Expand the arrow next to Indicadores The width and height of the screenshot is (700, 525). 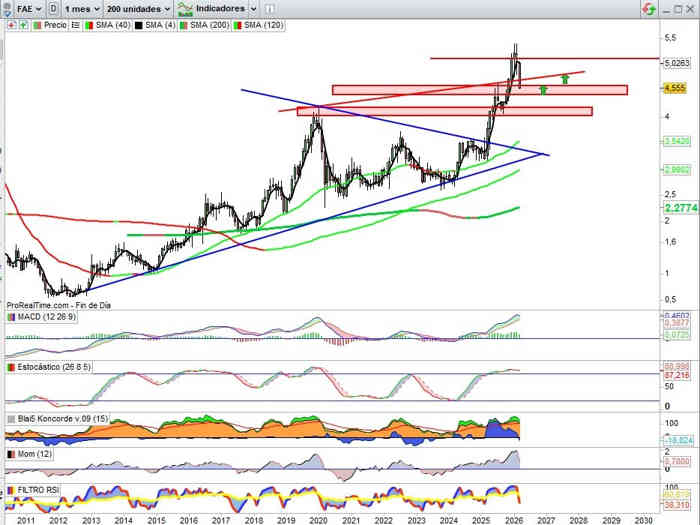251,8
